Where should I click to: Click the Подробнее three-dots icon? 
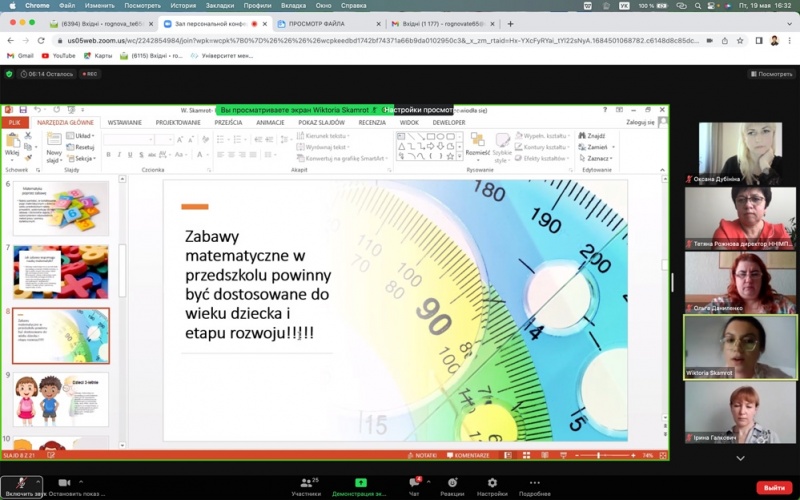point(534,483)
